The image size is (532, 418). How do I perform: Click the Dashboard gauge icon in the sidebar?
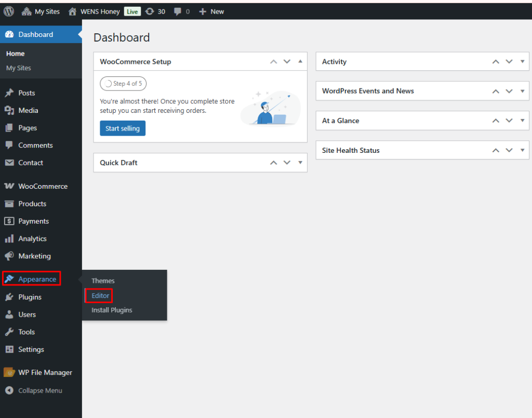9,34
